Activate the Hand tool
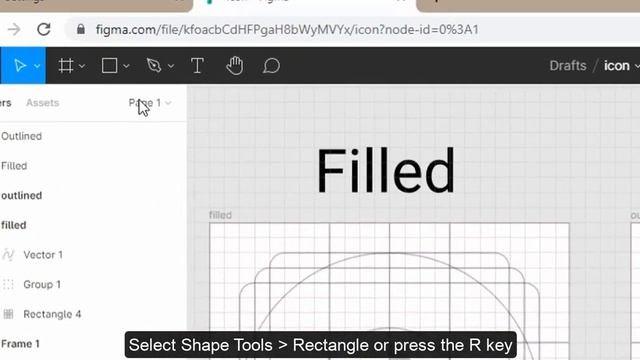 click(x=235, y=65)
